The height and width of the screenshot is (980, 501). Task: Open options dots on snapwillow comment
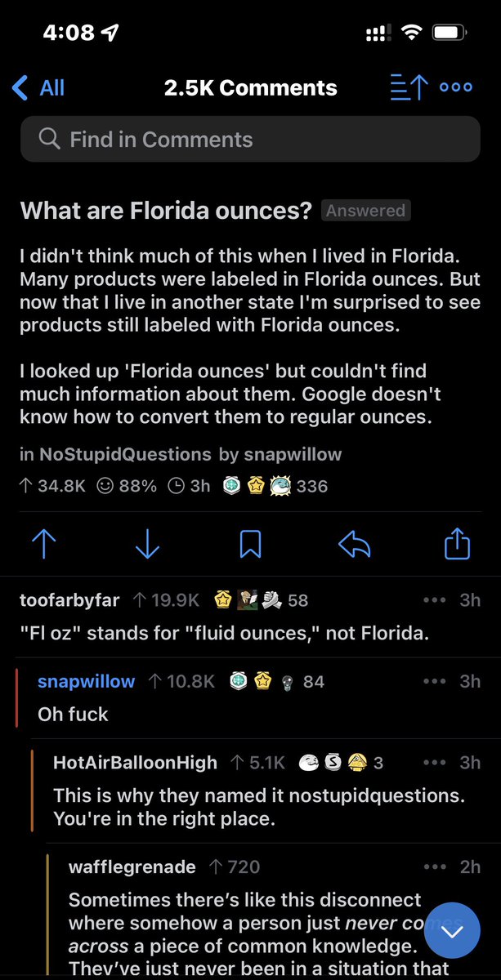435,681
